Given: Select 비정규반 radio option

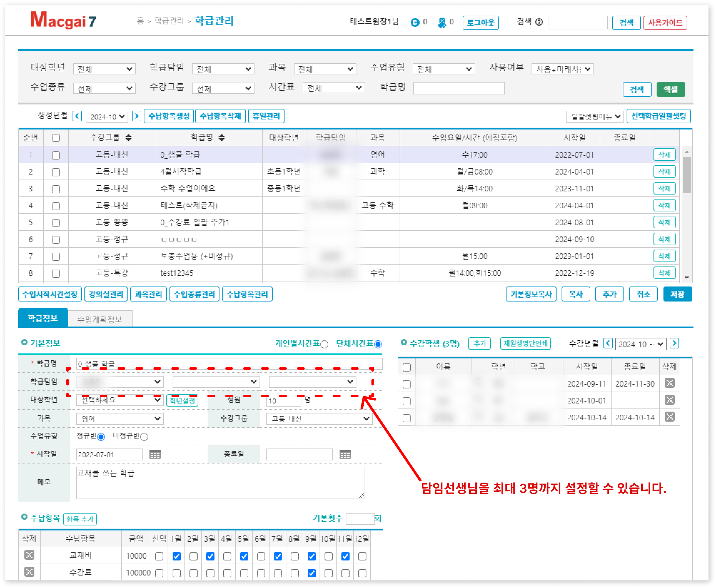Looking at the screenshot, I should (x=144, y=437).
